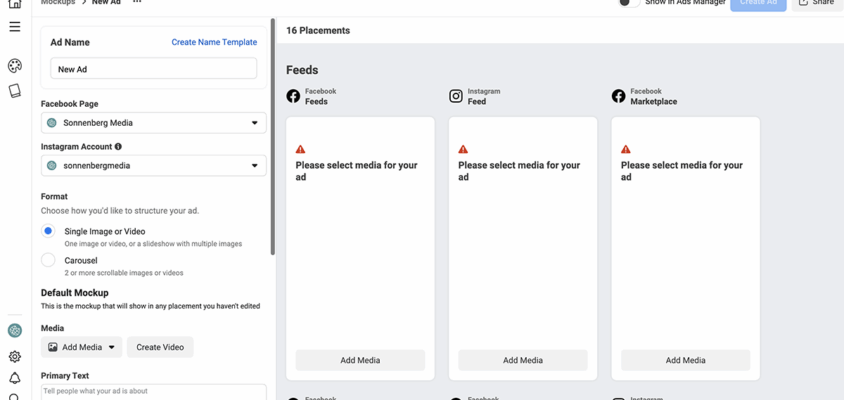Click the Home icon at top left
This screenshot has height=400, width=844.
[x=15, y=3]
